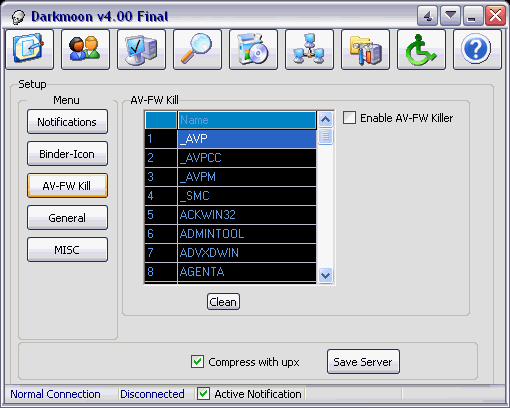Click the title bar down-triangle dropdown button

[x=450, y=15]
